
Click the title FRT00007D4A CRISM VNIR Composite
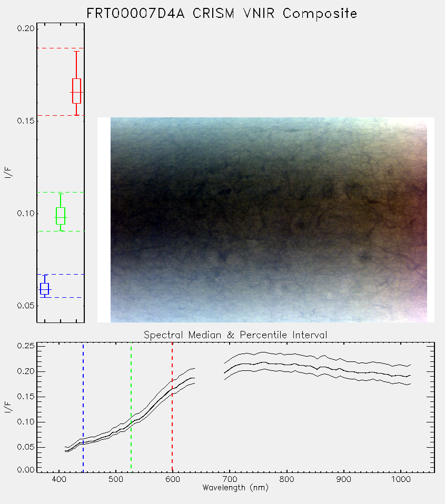[x=222, y=14]
